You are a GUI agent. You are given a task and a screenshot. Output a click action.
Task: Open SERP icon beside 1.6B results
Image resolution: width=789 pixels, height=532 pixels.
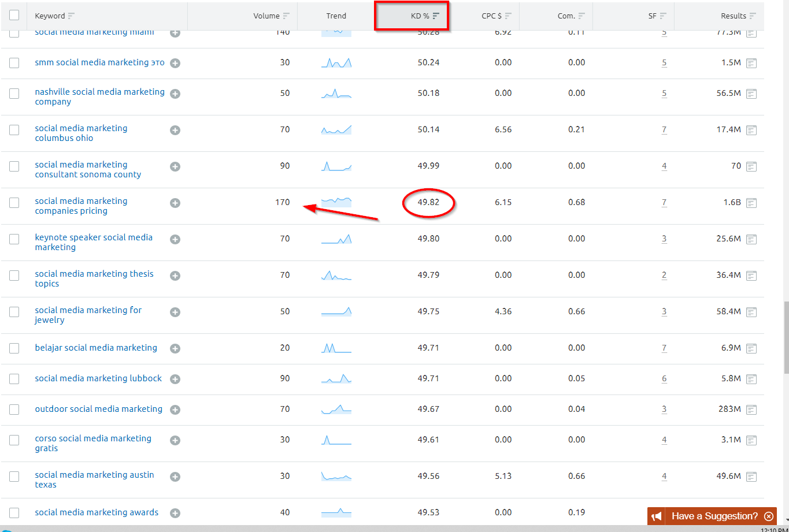pos(751,203)
